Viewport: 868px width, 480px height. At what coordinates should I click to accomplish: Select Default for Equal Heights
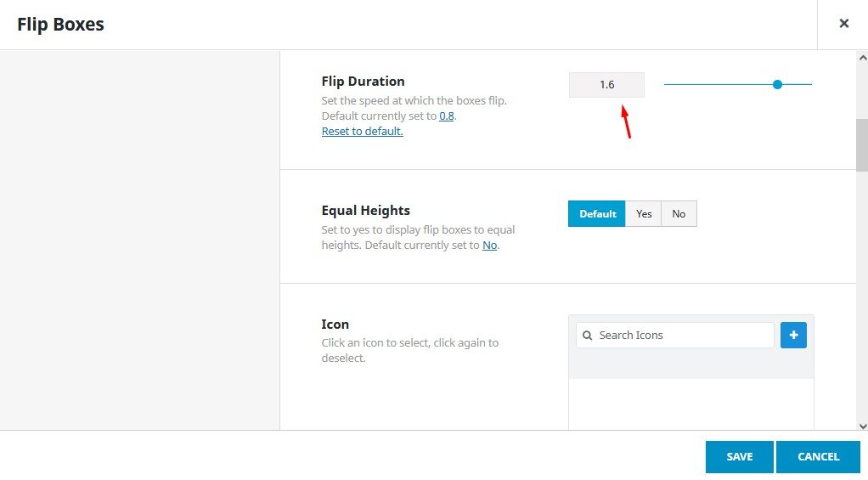point(597,214)
